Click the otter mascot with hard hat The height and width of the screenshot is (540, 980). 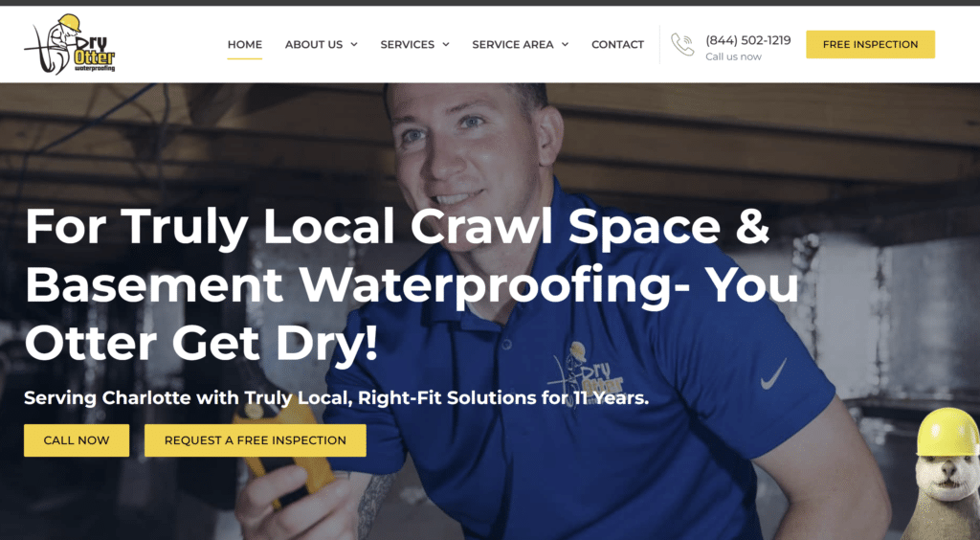click(945, 474)
